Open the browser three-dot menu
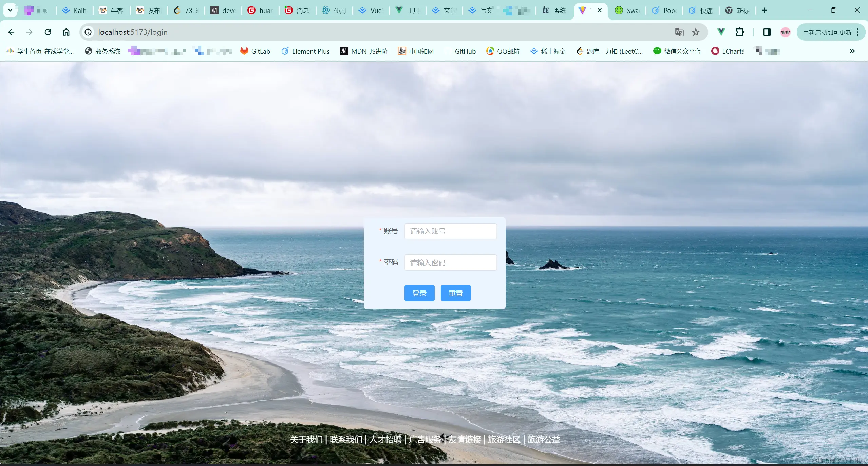Viewport: 868px width, 466px height. pos(858,32)
